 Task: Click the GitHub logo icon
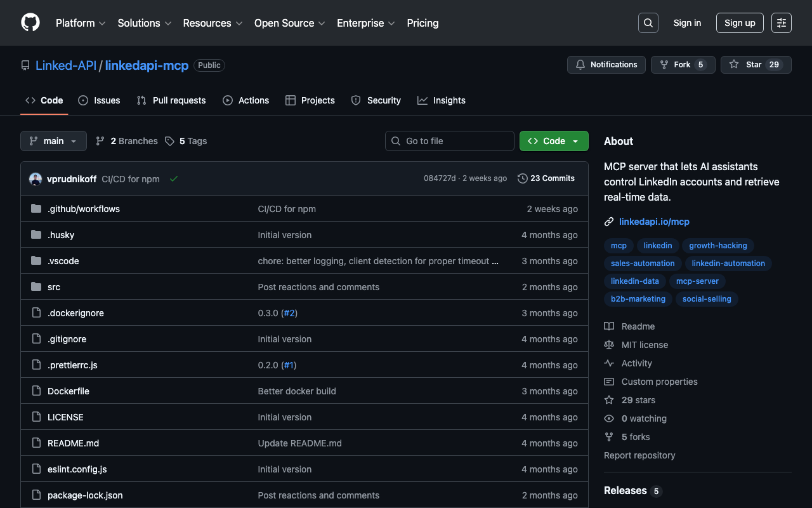coord(30,23)
